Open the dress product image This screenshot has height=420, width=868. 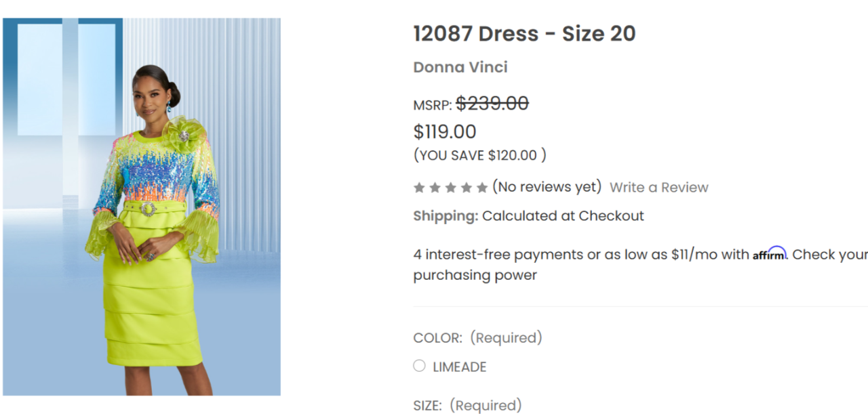coord(142,207)
